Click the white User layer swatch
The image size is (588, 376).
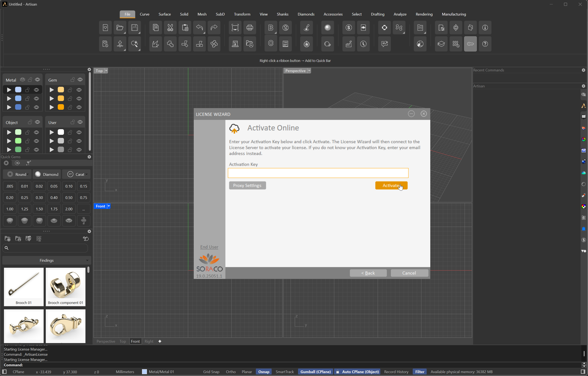coord(61,132)
